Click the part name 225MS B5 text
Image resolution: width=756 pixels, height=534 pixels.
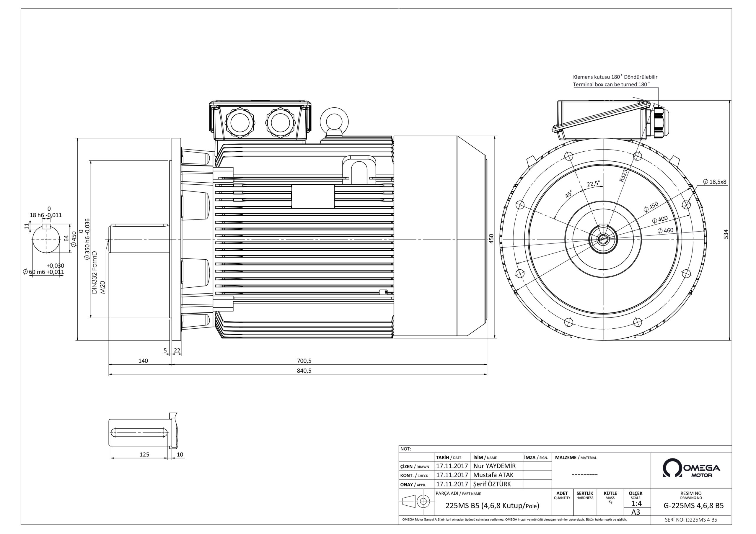[x=492, y=506]
